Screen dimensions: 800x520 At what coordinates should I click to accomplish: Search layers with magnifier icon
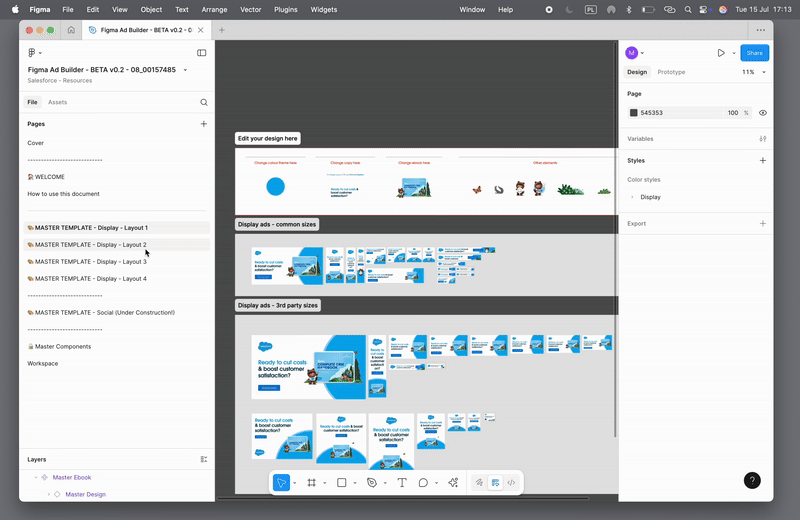(204, 102)
